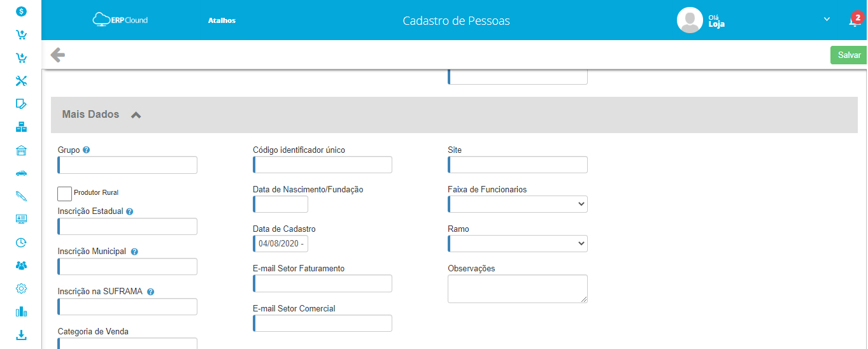Click the Salvar button

point(849,55)
